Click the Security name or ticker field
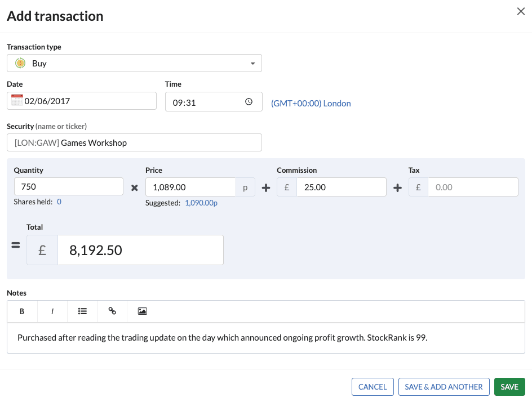 (134, 142)
